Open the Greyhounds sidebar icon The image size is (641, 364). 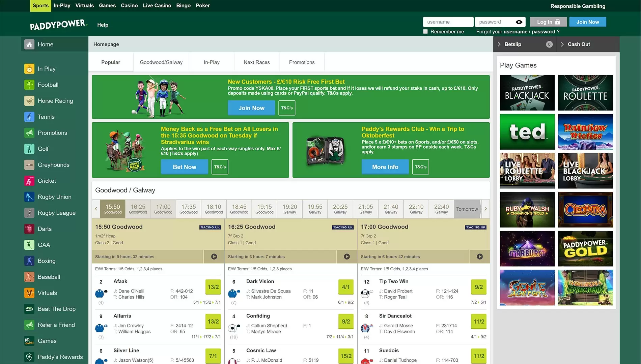coord(29,165)
